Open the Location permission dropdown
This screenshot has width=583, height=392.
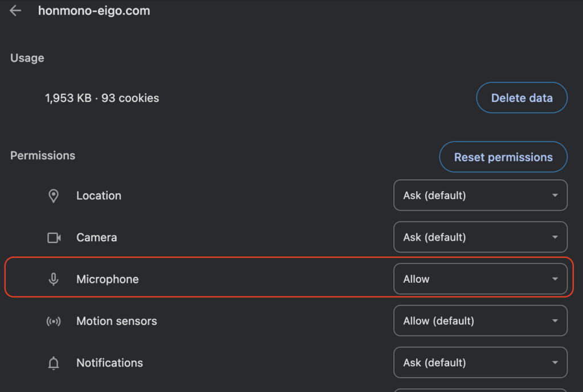point(481,196)
